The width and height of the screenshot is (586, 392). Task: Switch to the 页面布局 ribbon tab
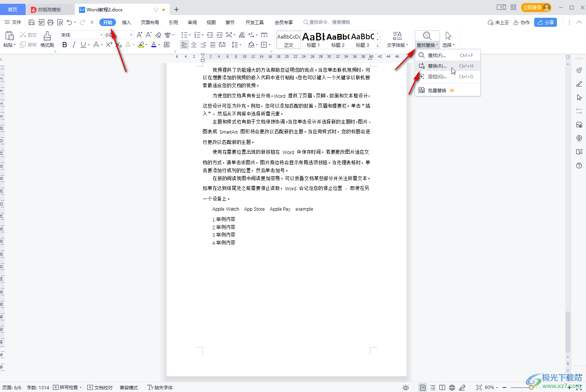click(150, 22)
